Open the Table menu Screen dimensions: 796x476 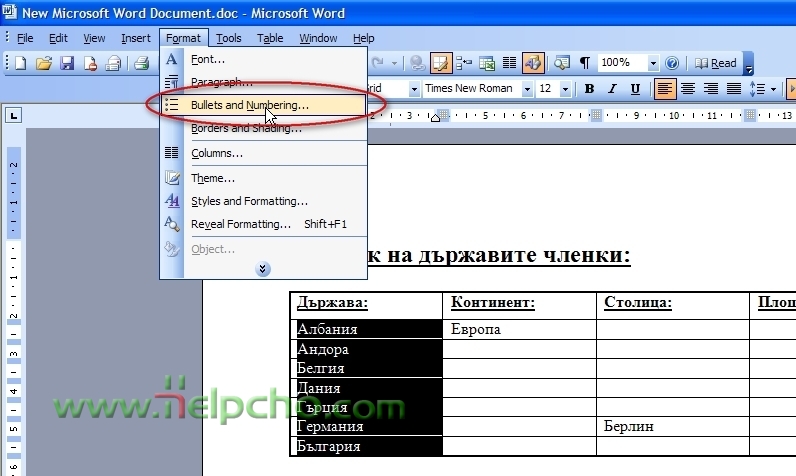coord(270,38)
